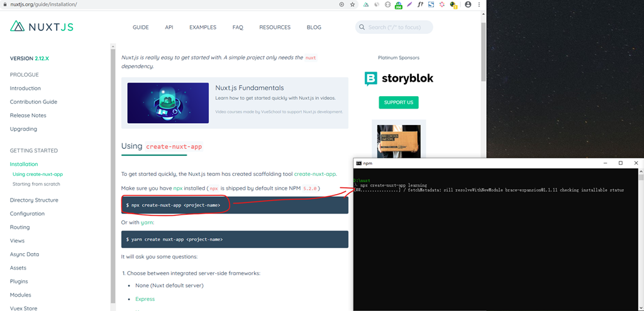Click the grey swirl extension icon
644x311 pixels.
click(377, 4)
